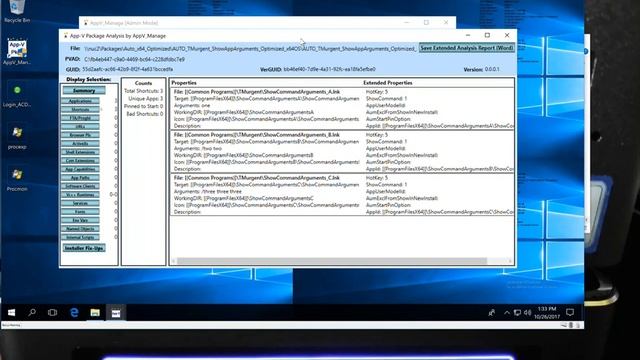The image size is (640, 360).
Task: Select the Software Clients display button
Action: click(80, 186)
